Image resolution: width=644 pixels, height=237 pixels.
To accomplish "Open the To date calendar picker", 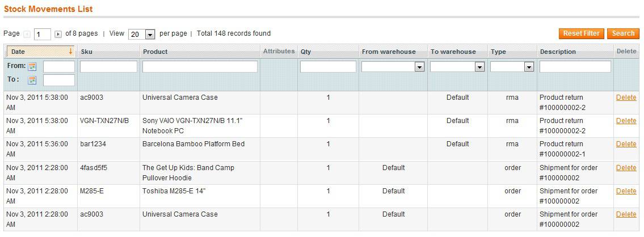I will [32, 80].
